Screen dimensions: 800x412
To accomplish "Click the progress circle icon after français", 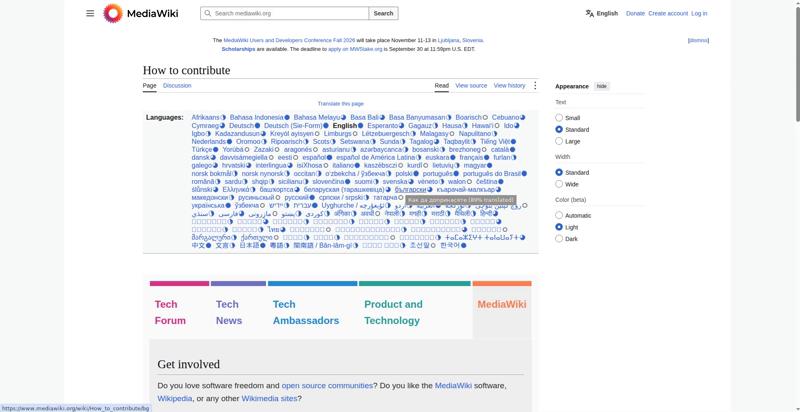I will click(486, 158).
